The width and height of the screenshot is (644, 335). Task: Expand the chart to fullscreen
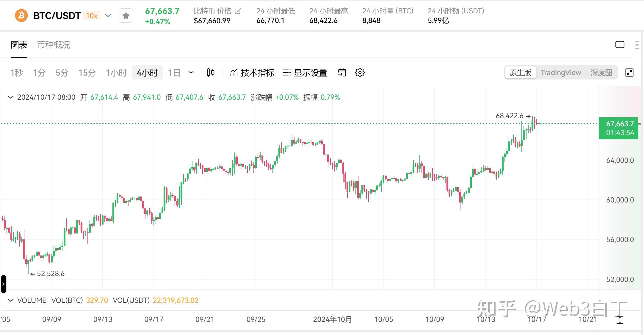pyautogui.click(x=629, y=73)
